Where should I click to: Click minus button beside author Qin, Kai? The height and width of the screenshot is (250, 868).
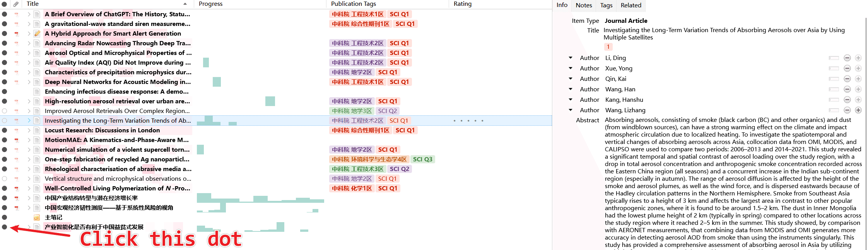pos(847,79)
